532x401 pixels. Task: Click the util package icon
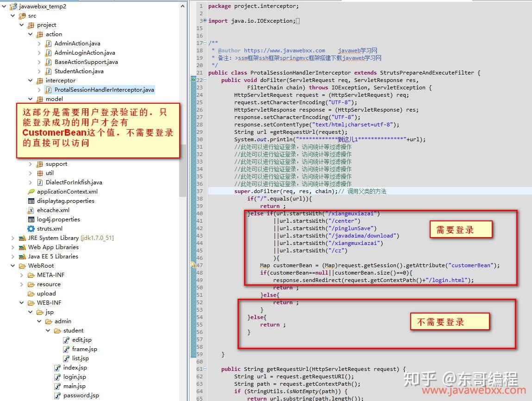click(x=40, y=173)
